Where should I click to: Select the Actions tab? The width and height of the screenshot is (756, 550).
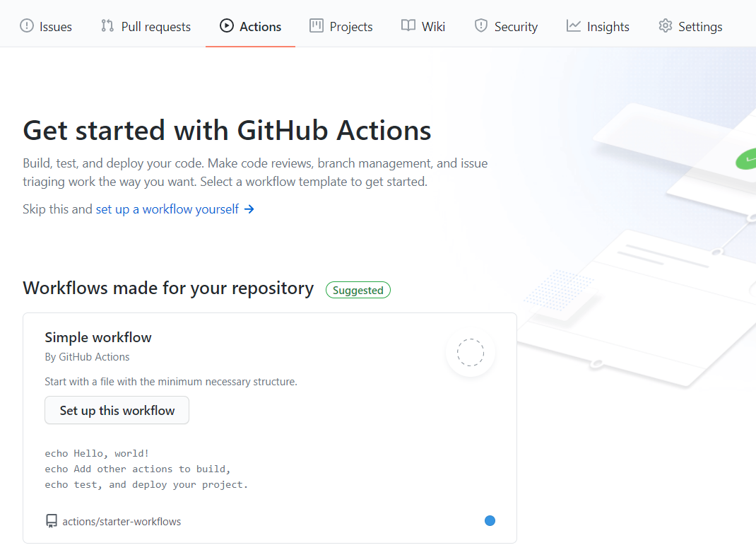tap(250, 26)
